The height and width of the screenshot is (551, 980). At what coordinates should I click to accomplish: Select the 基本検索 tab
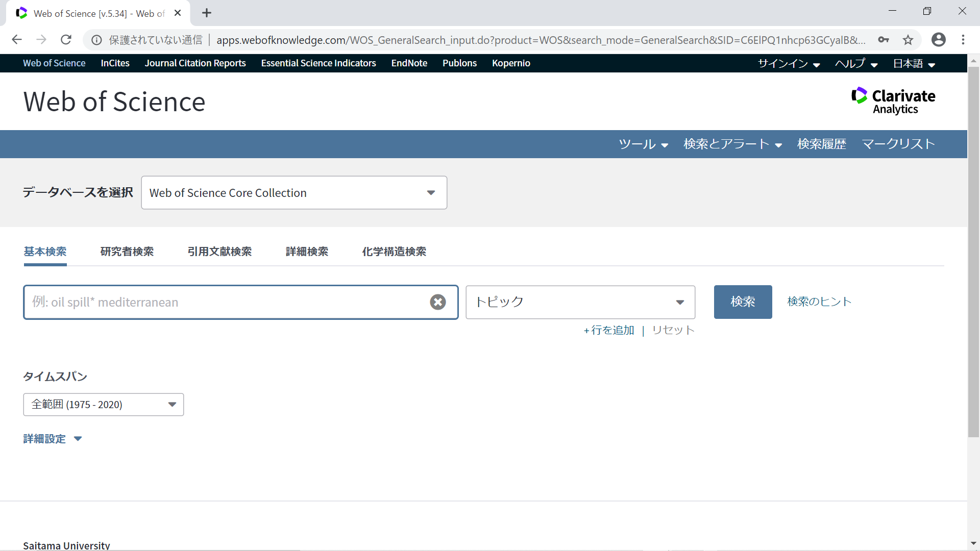point(45,252)
